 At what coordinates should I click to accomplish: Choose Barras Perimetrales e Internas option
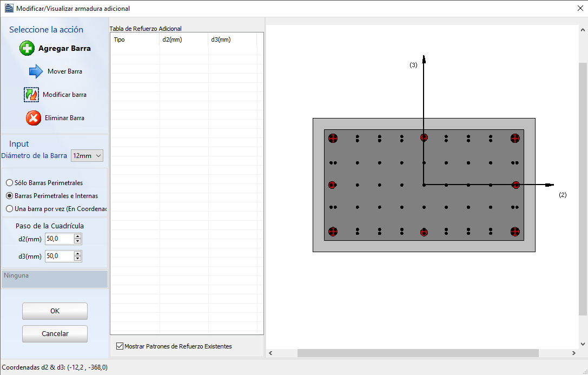pos(10,196)
